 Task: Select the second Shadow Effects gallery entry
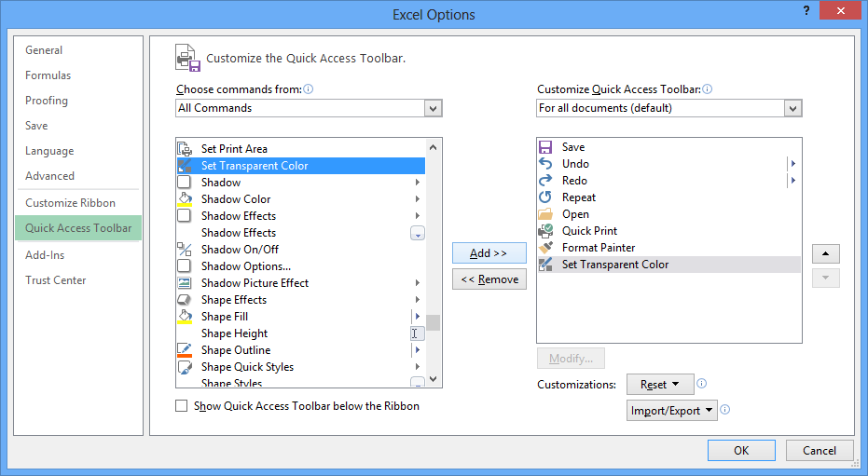[300, 233]
